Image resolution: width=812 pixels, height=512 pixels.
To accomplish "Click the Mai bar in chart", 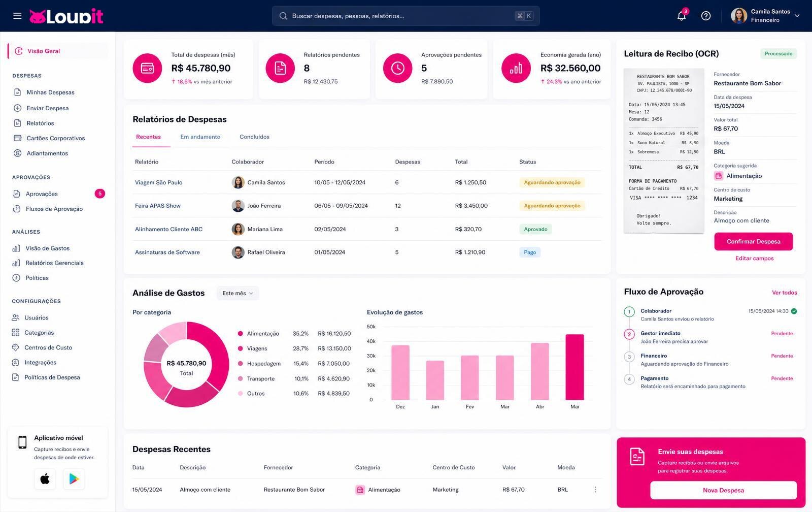I will click(574, 367).
